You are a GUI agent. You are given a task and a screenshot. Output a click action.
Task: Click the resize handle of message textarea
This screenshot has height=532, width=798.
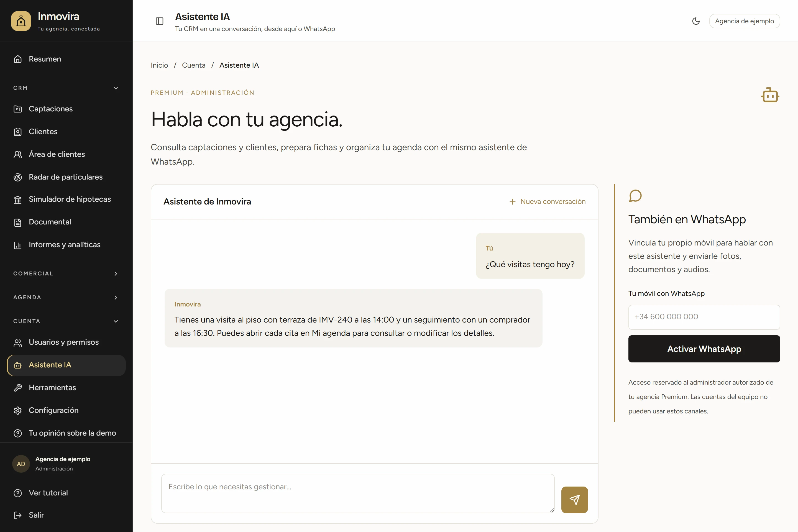[x=551, y=510]
